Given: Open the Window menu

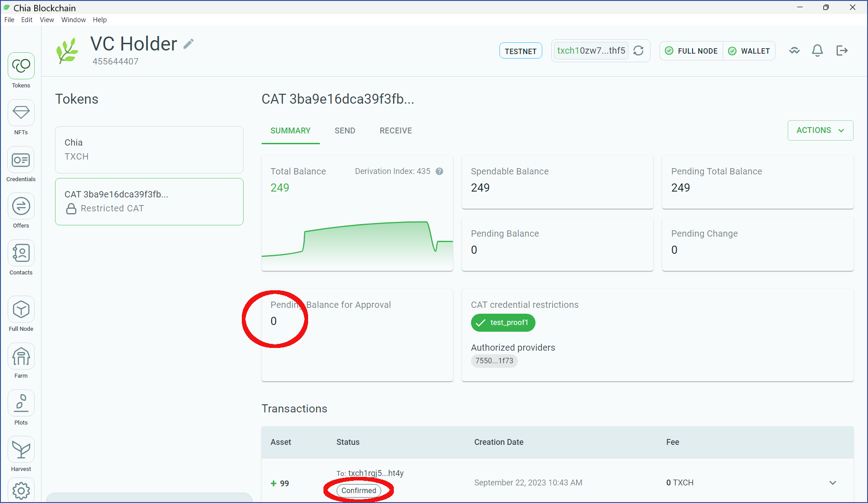Looking at the screenshot, I should click(74, 20).
